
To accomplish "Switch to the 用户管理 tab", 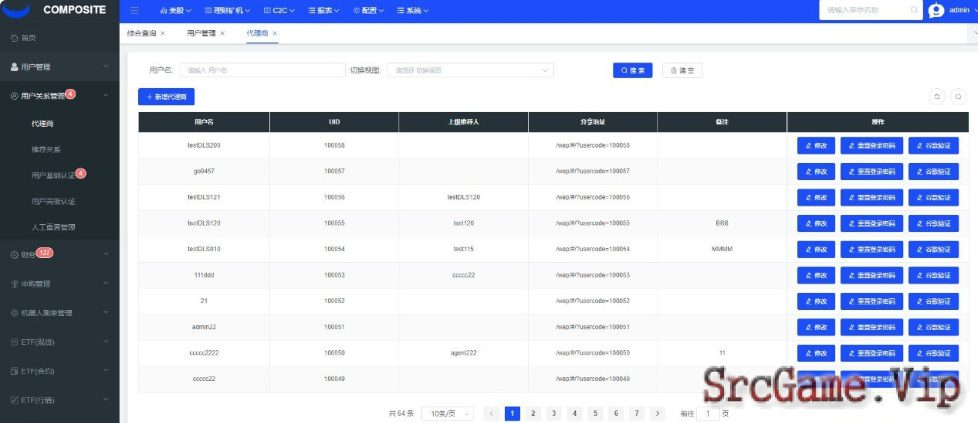I will (201, 33).
